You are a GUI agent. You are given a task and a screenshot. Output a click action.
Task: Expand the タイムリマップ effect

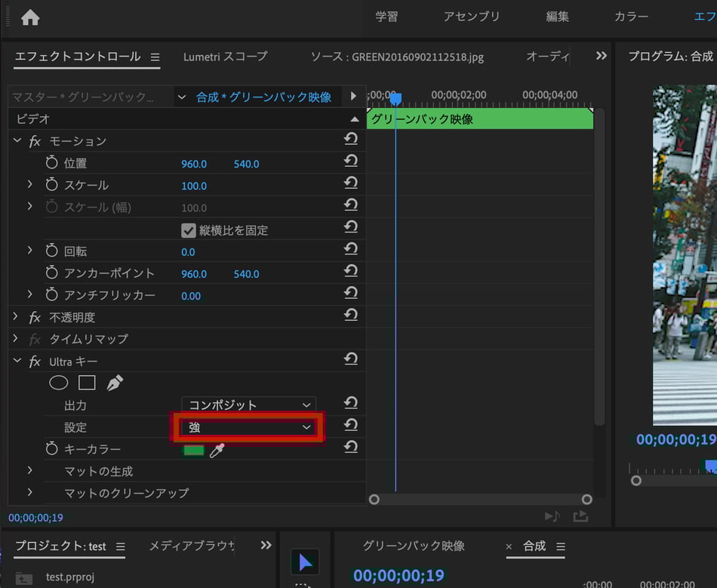[15, 338]
